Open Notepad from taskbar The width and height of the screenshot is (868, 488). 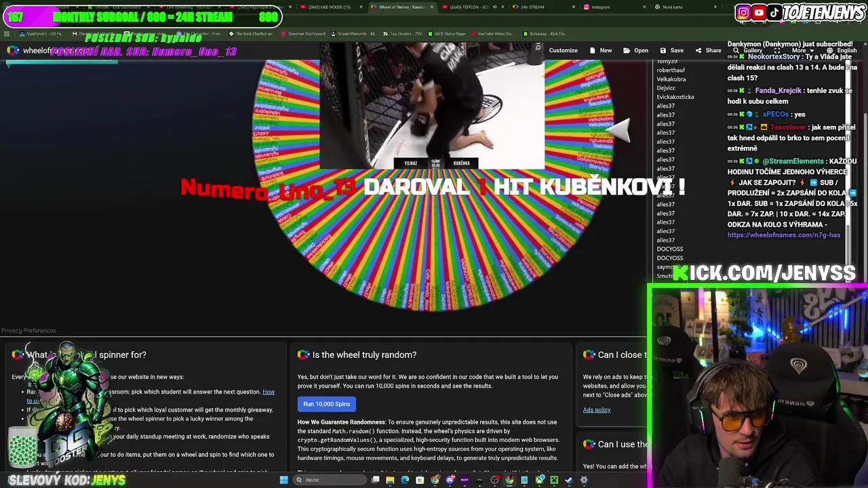(x=524, y=480)
